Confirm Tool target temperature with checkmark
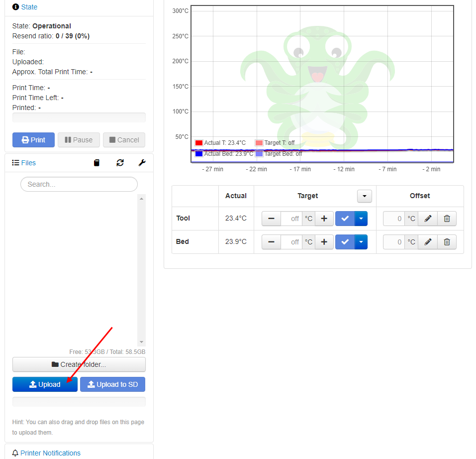Viewport: 476px width, 459px height. tap(345, 219)
